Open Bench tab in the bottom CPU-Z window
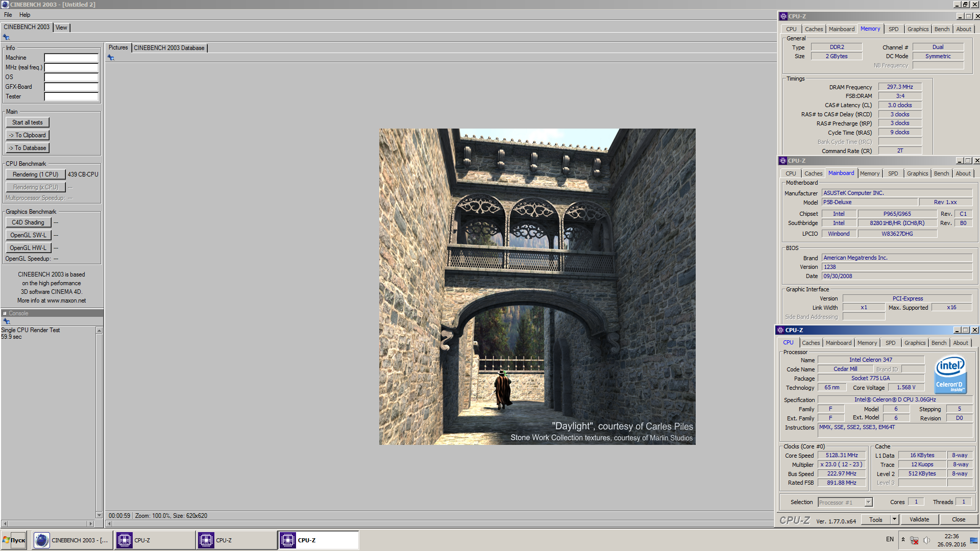The image size is (980, 551). point(939,343)
